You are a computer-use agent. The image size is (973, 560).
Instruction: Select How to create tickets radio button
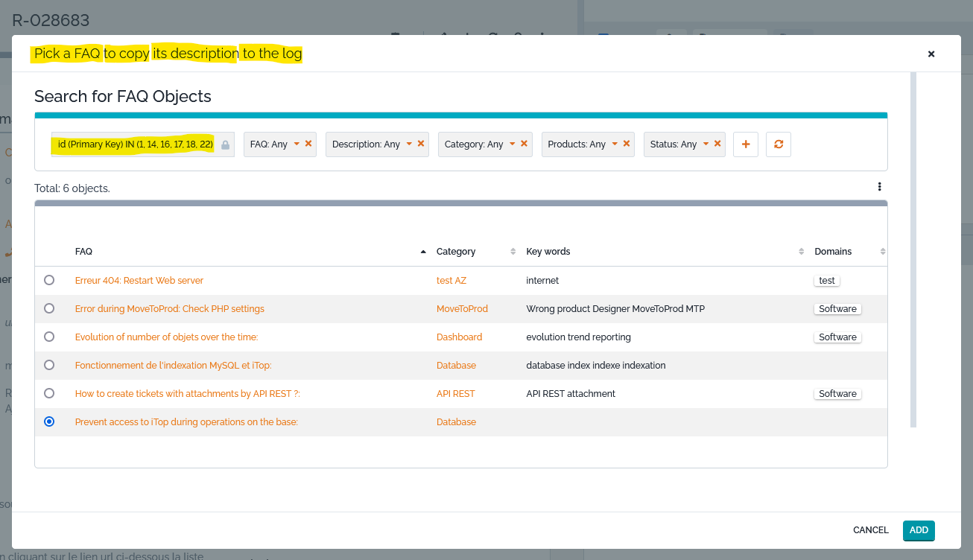point(49,393)
